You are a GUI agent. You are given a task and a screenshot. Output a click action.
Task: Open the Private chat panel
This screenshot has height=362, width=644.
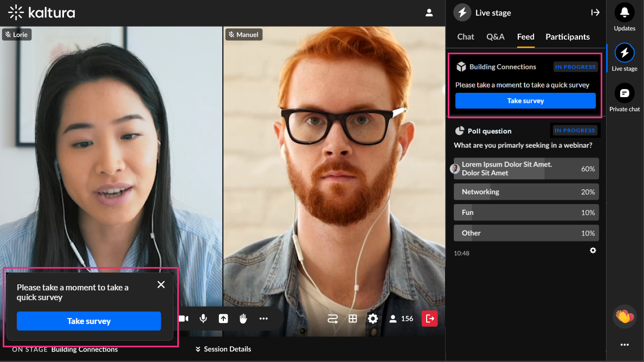click(x=624, y=93)
